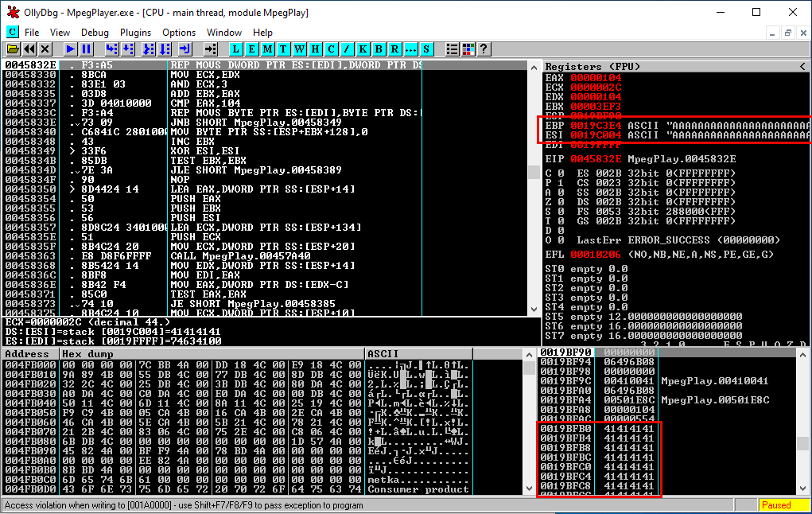
Task: Click disassembly pane scrollbar thumb
Action: tap(534, 172)
